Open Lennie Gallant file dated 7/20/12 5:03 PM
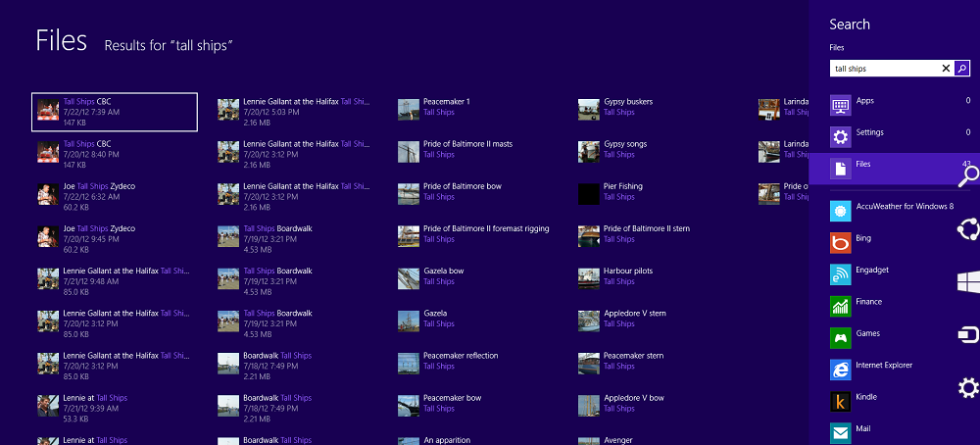 point(295,112)
